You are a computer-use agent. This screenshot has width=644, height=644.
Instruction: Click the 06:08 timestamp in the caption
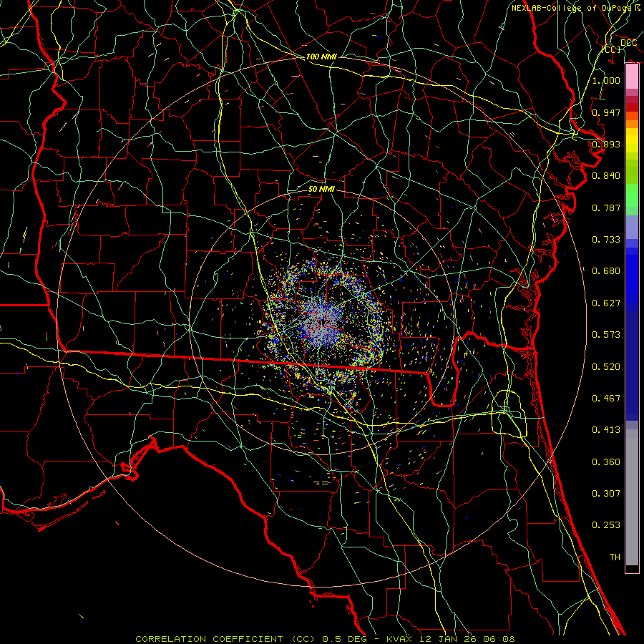tap(500, 639)
